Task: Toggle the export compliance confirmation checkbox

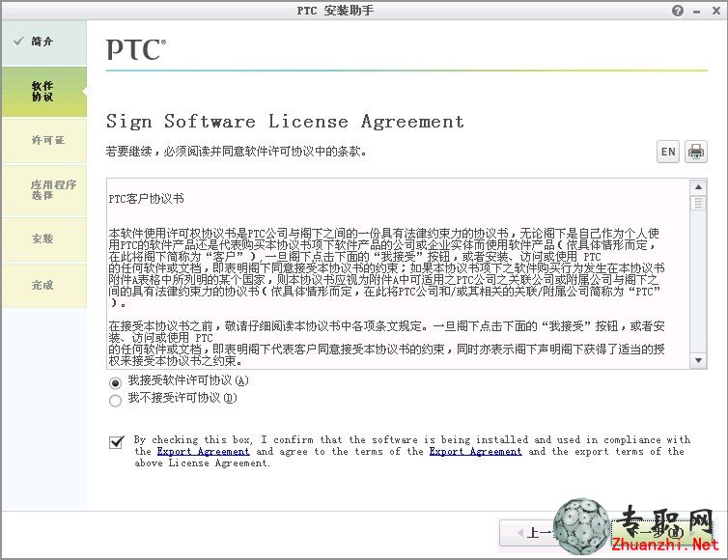Action: 116,442
